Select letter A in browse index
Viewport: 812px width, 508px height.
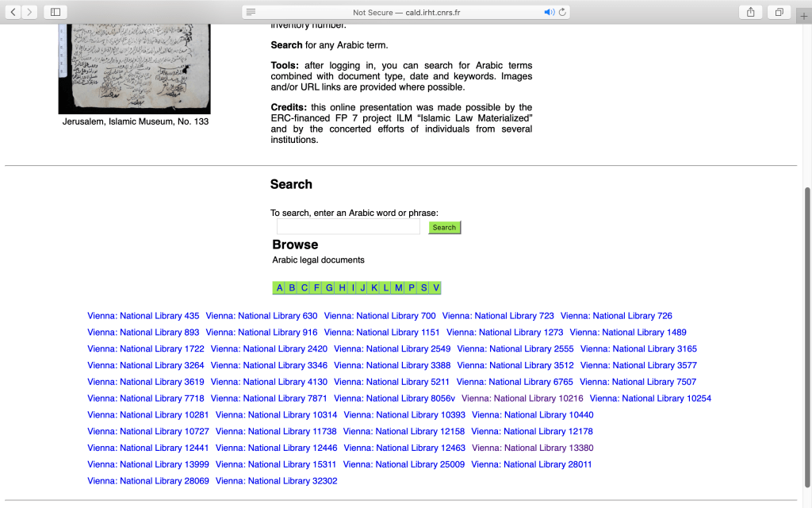point(280,288)
